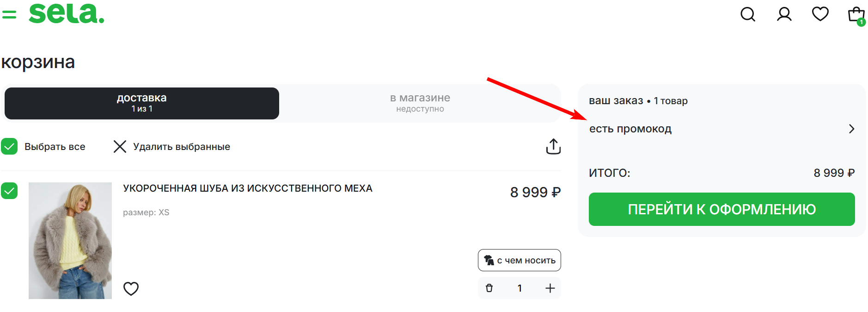Image resolution: width=868 pixels, height=312 pixels.
Task: Go to homepage via sela logo
Action: [67, 14]
